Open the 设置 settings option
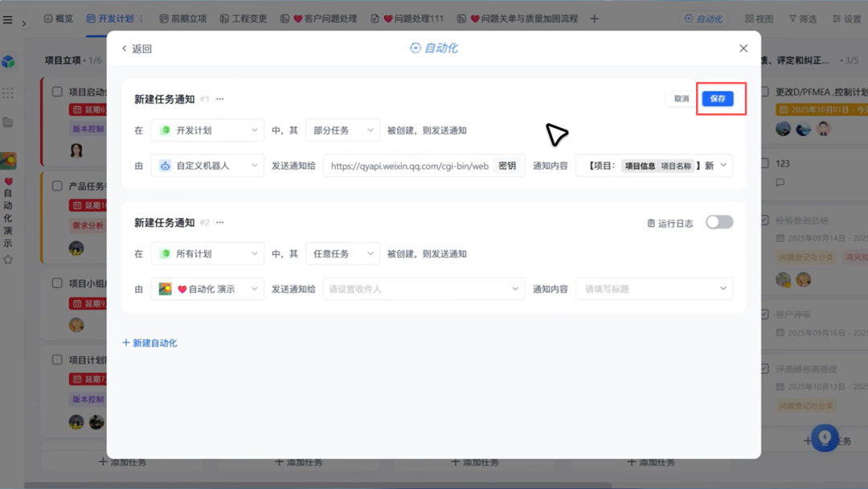This screenshot has width=868, height=489. click(847, 18)
